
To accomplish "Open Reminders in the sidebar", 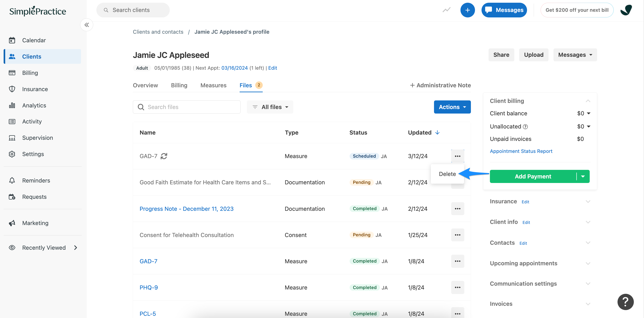I will pyautogui.click(x=36, y=180).
